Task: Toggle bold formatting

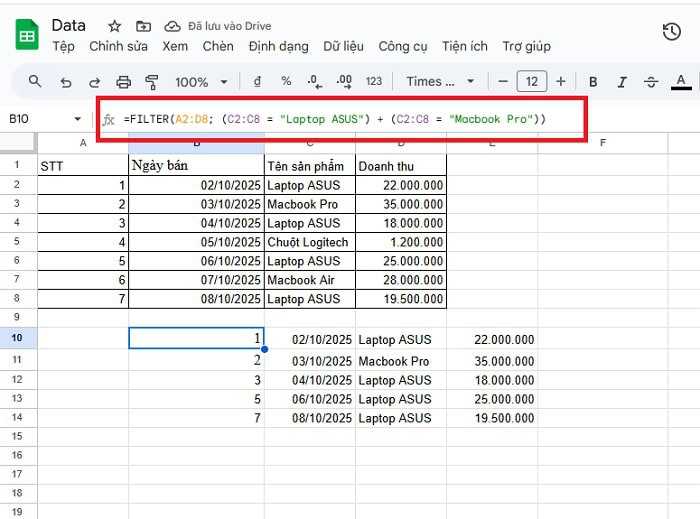Action: (593, 82)
